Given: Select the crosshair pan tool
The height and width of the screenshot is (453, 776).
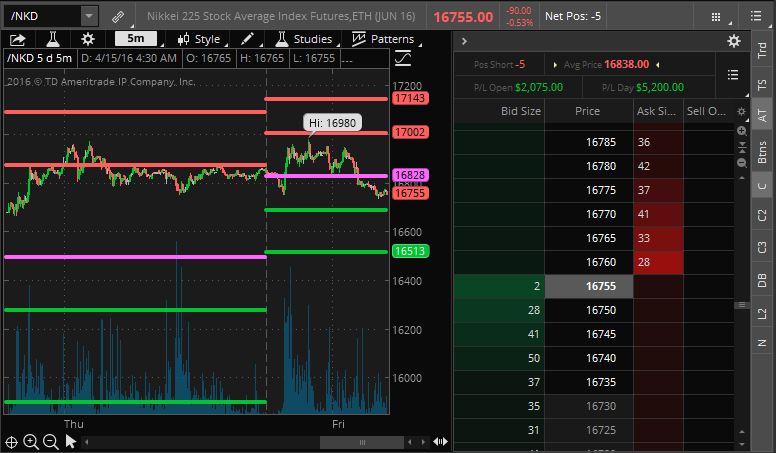Looking at the screenshot, I should click(11, 441).
